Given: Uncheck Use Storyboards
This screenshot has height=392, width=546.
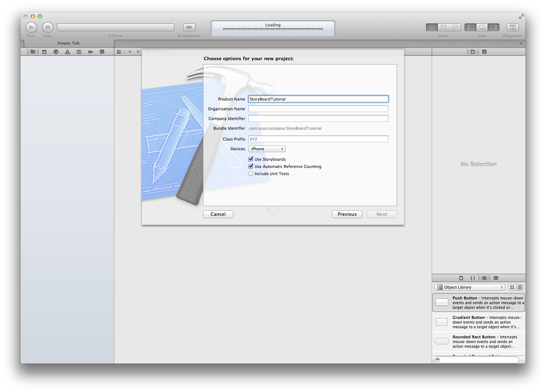Looking at the screenshot, I should point(251,159).
